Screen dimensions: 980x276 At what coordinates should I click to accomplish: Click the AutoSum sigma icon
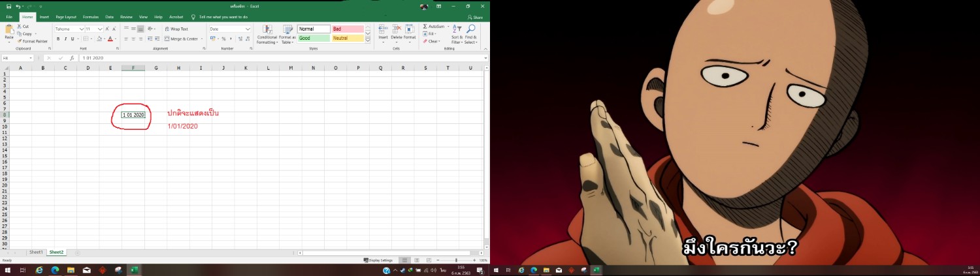point(425,27)
